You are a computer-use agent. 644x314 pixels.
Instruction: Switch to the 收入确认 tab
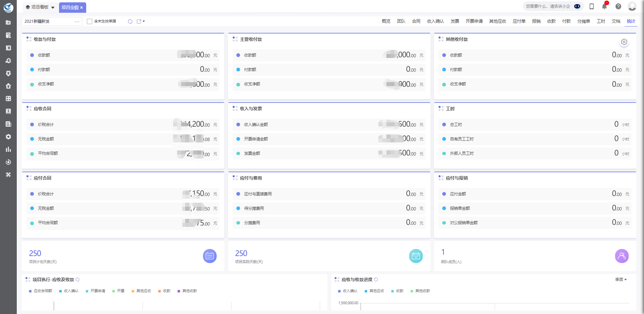(x=435, y=21)
